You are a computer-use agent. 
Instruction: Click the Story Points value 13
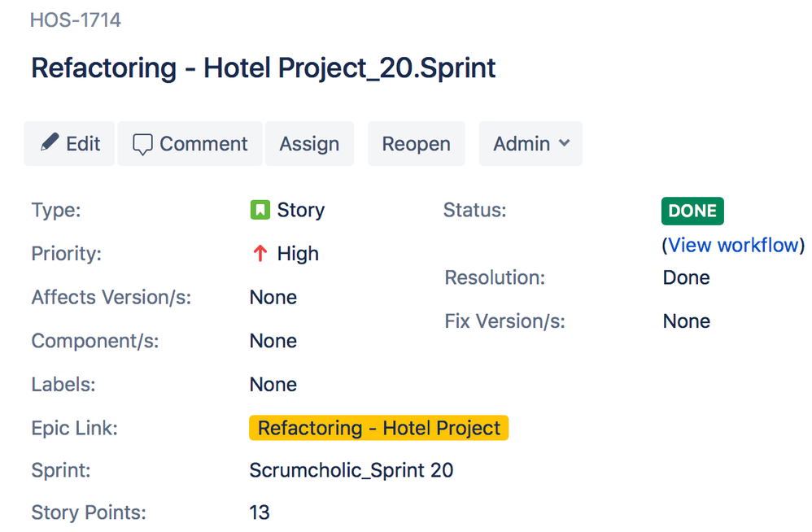tap(260, 512)
